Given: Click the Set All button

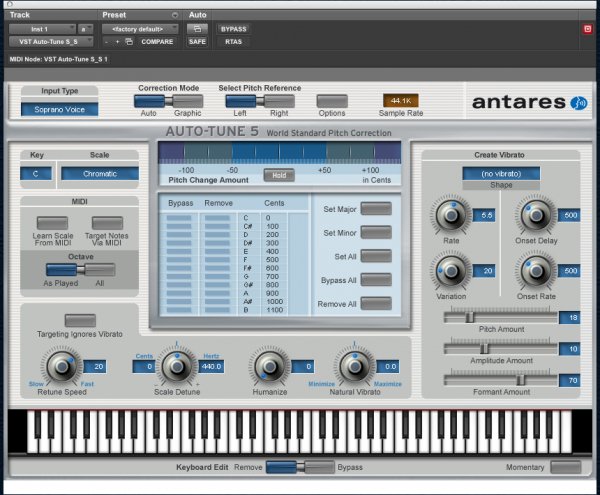Looking at the screenshot, I should [x=376, y=256].
